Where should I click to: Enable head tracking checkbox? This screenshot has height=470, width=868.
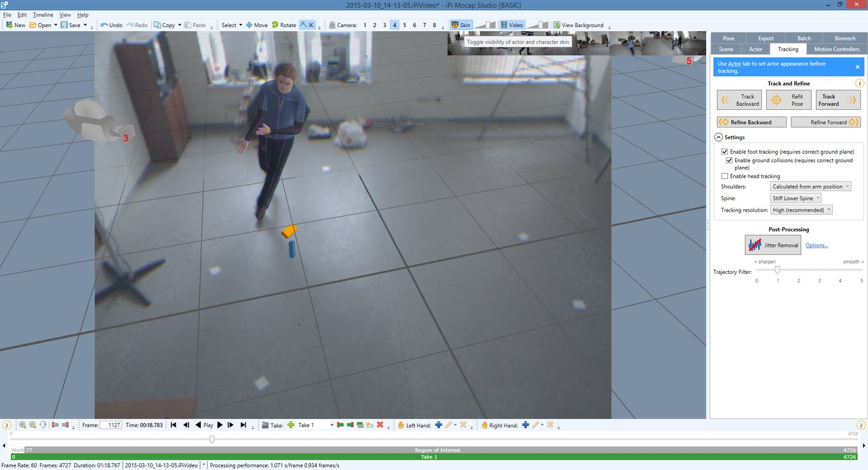tap(725, 176)
